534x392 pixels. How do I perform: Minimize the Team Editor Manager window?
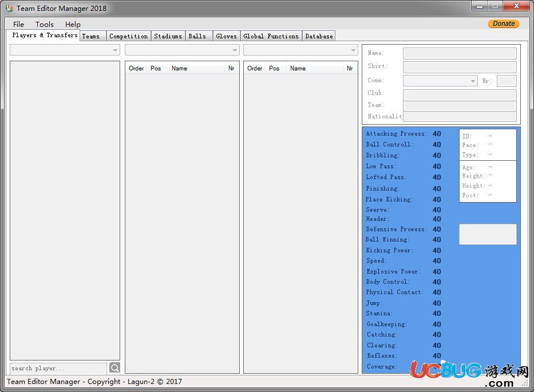[x=480, y=6]
